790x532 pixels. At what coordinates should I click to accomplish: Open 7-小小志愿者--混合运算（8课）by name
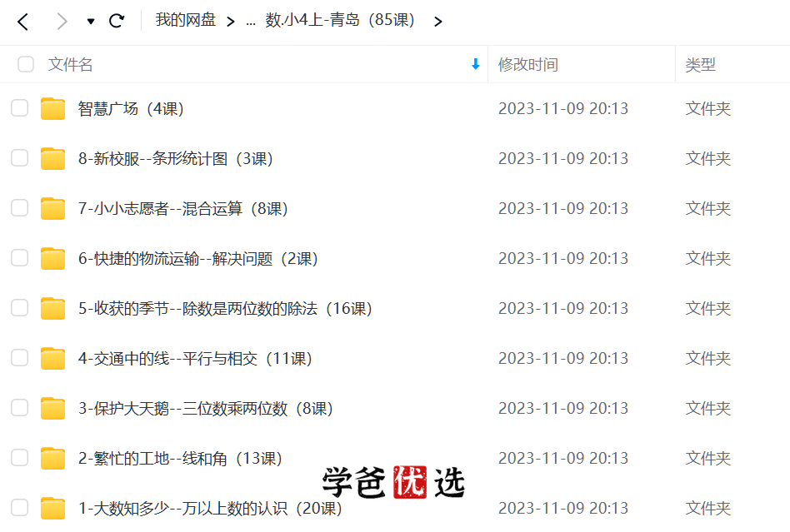pos(183,208)
